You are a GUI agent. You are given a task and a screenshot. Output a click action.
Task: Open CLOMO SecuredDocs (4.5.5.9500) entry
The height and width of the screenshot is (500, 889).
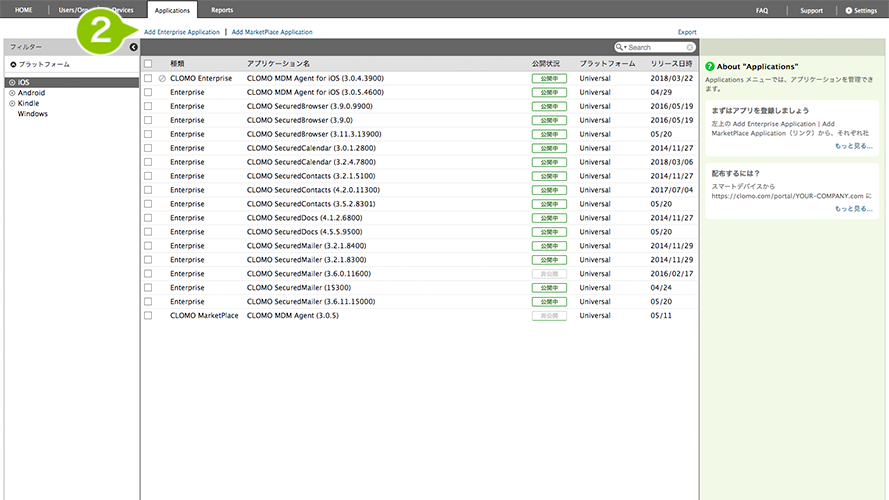304,232
